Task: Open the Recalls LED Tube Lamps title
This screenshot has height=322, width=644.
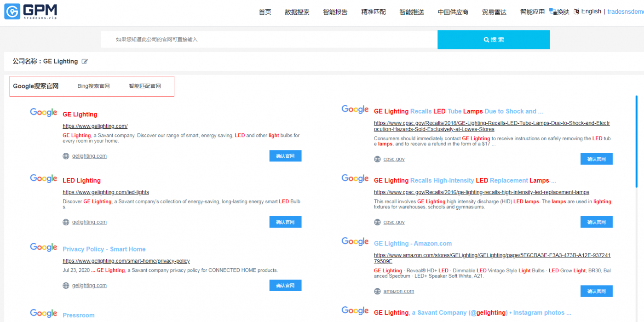Action: (458, 111)
